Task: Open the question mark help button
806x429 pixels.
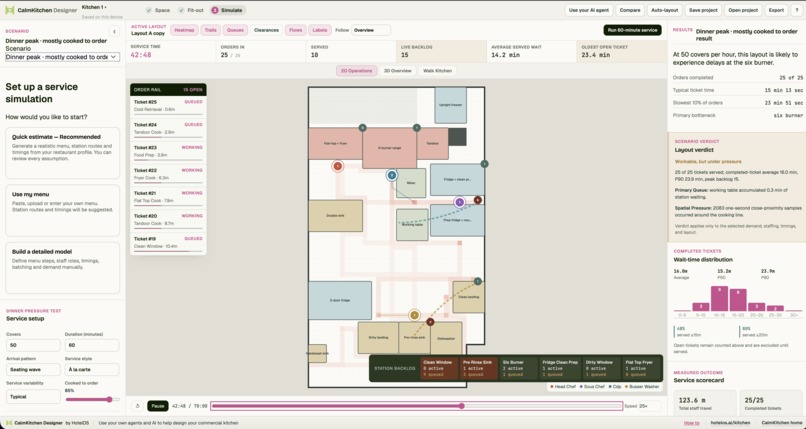Action: [797, 10]
